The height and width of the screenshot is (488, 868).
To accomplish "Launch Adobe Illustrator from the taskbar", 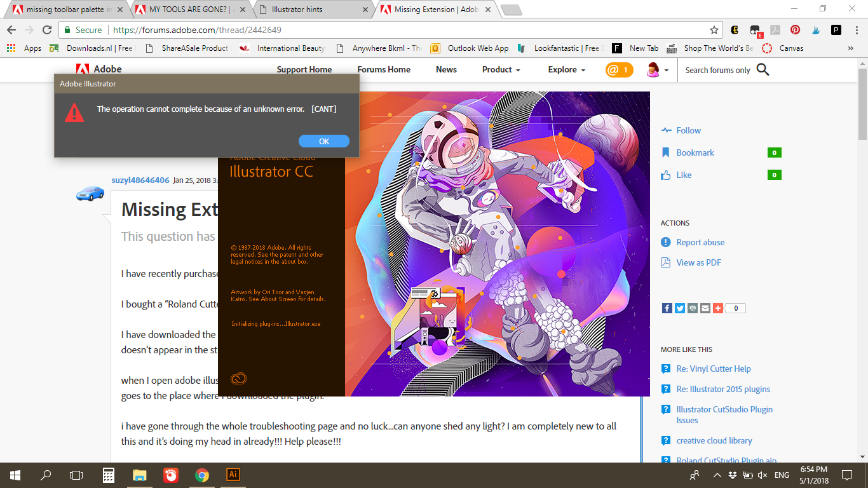I will point(233,475).
